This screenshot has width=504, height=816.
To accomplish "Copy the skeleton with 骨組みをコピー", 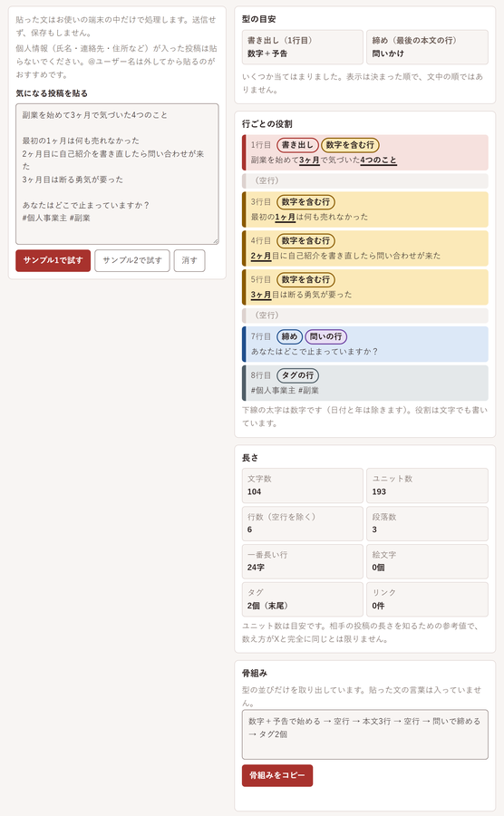I will coord(277,775).
